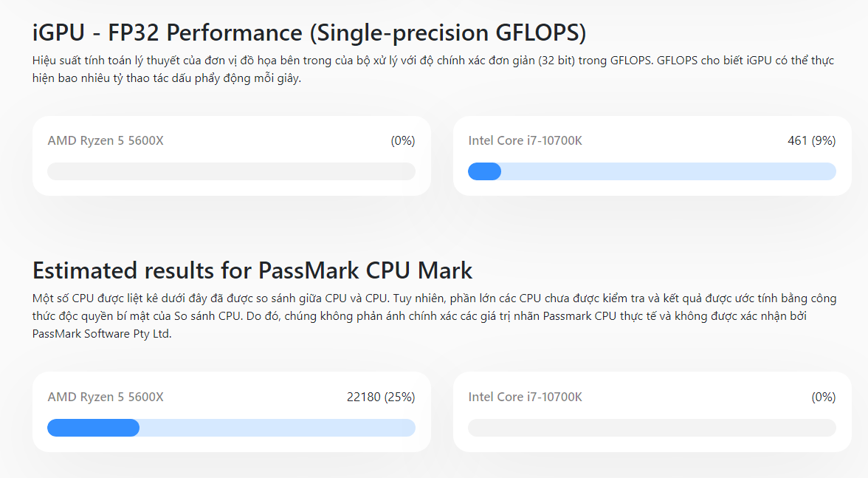The width and height of the screenshot is (868, 478).
Task: Click the (0%) value in Ryzen iGPU card
Action: click(x=403, y=140)
